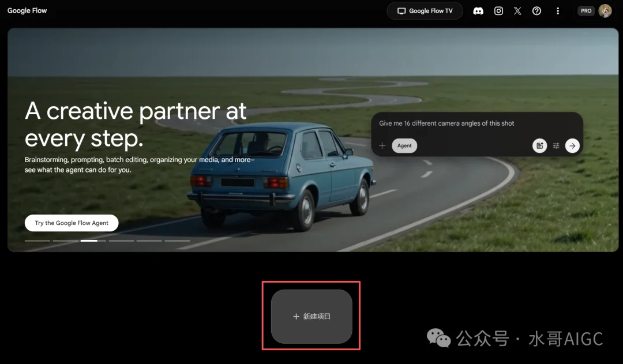This screenshot has height=364, width=623.
Task: Open the Discord community icon
Action: pyautogui.click(x=478, y=11)
